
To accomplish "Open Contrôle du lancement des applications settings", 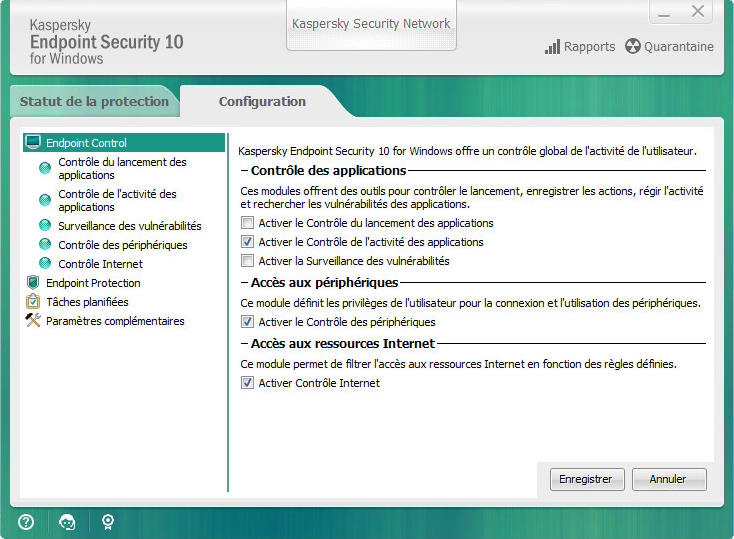I will tap(122, 168).
